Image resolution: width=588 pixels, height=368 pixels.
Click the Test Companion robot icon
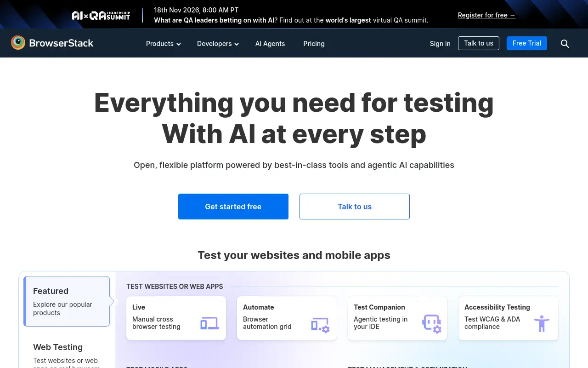(431, 324)
